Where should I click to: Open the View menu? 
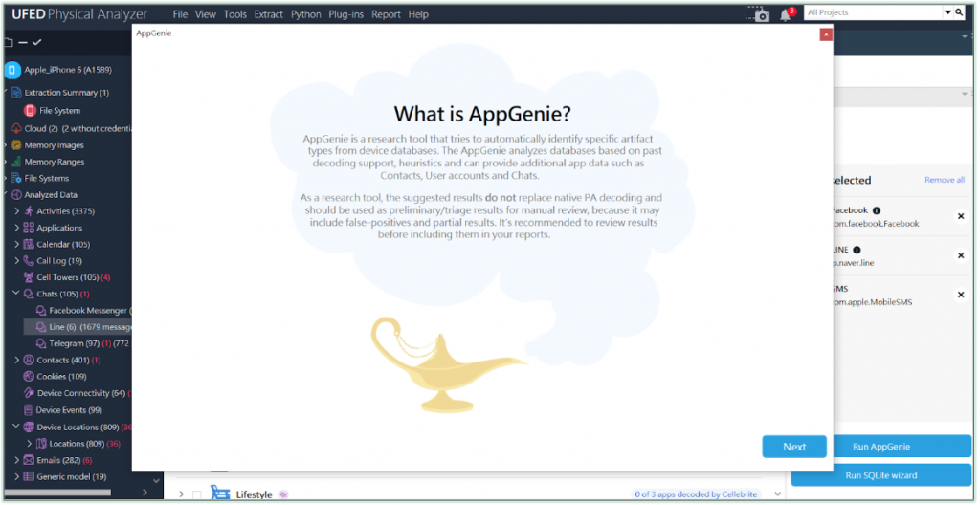pos(206,14)
